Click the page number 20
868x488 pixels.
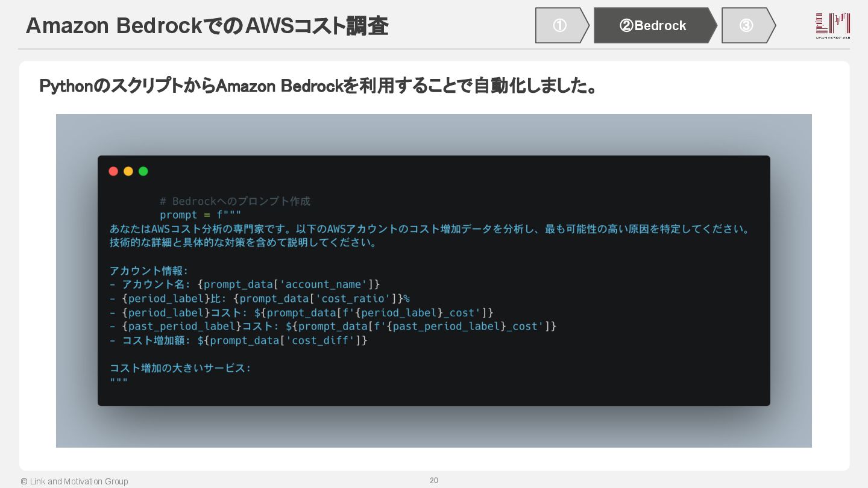click(x=434, y=480)
